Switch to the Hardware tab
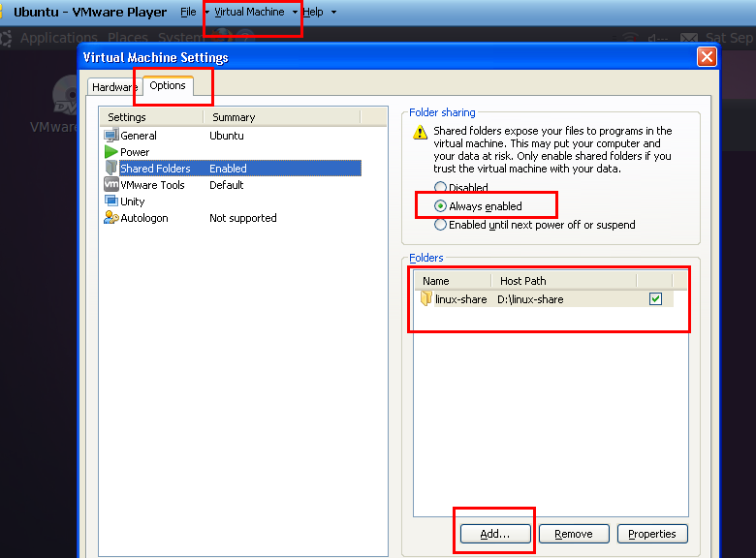The width and height of the screenshot is (756, 558). [114, 87]
